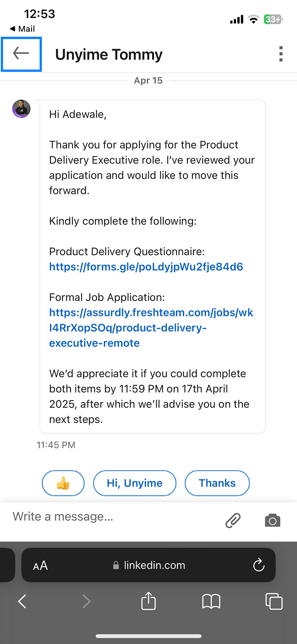The height and width of the screenshot is (644, 297).
Task: Open Safari's AA text size menu
Action: tap(41, 566)
